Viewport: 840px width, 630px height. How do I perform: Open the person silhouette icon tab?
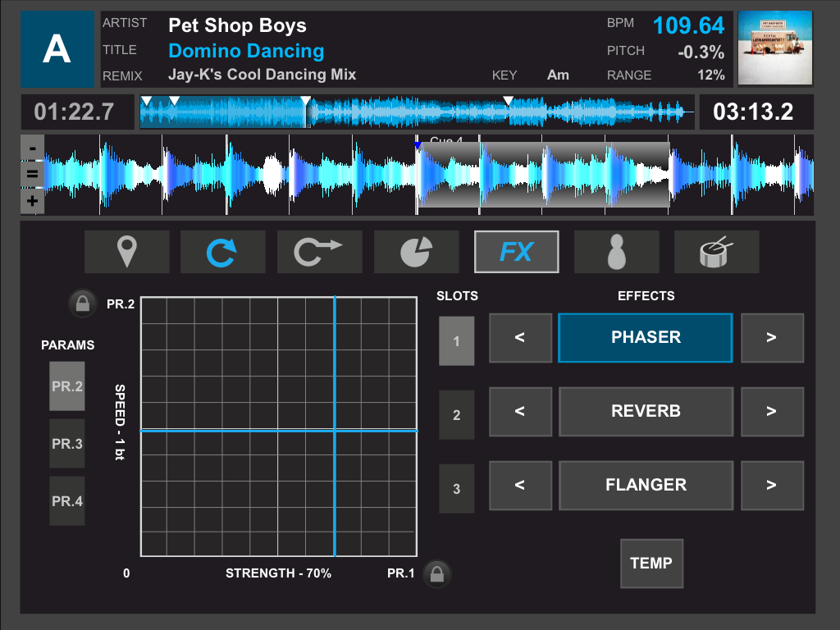pos(616,252)
